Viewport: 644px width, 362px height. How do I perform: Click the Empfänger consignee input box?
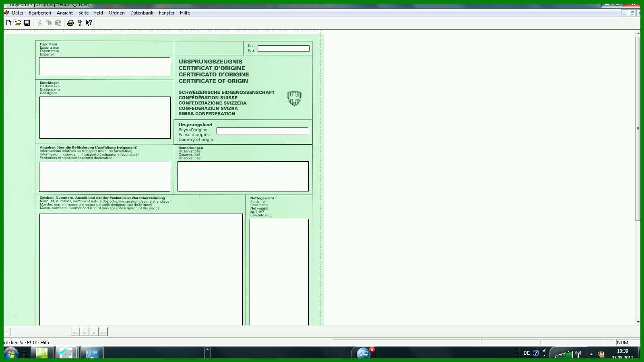(105, 117)
